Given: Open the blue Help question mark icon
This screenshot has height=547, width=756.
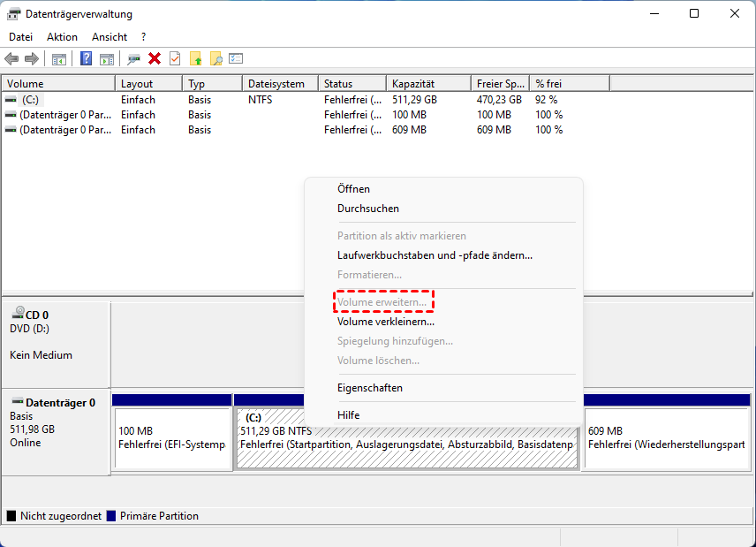Looking at the screenshot, I should click(x=86, y=59).
